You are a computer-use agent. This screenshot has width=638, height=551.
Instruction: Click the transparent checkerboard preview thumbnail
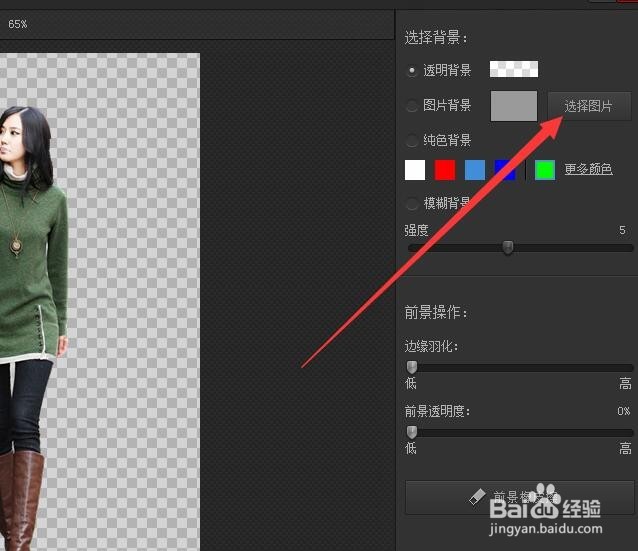tap(514, 69)
